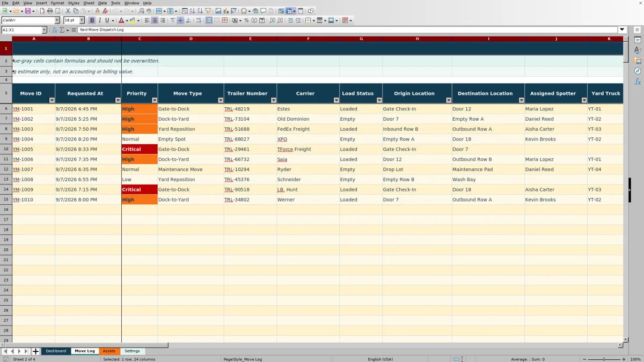644x362 pixels.
Task: Toggle Freeze Rows and Columns
Action: pyautogui.click(x=288, y=11)
